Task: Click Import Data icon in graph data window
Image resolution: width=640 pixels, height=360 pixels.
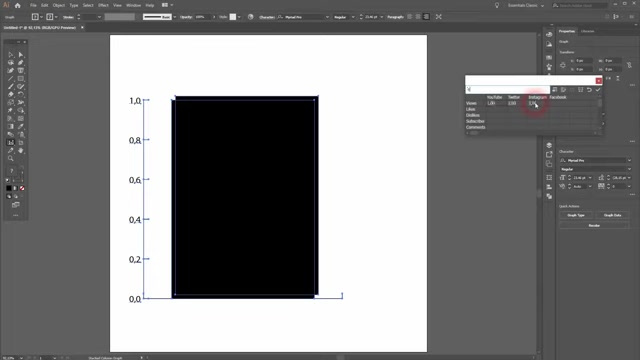Action: click(555, 89)
